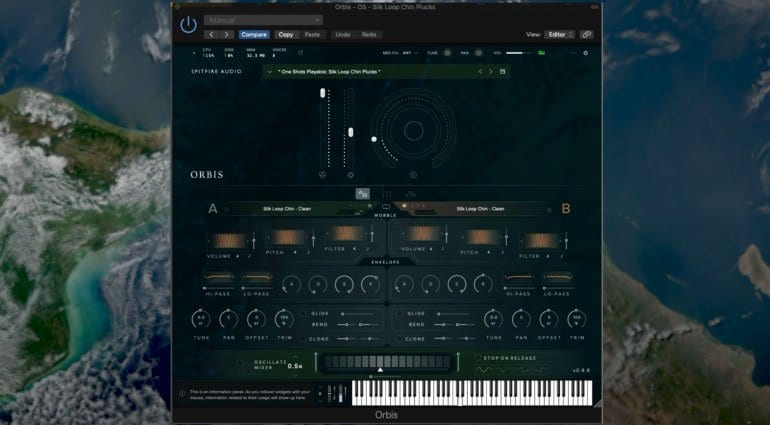The height and width of the screenshot is (425, 770).
Task: Click the Paste button
Action: [312, 34]
